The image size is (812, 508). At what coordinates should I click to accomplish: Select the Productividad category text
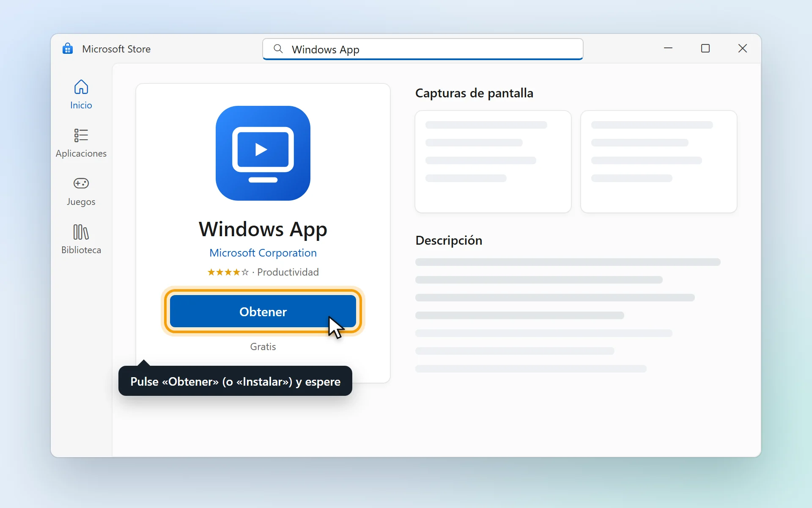[x=288, y=272]
